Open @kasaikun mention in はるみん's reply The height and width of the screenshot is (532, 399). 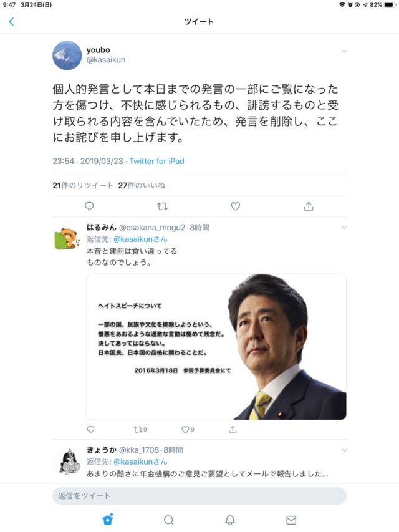(140, 239)
